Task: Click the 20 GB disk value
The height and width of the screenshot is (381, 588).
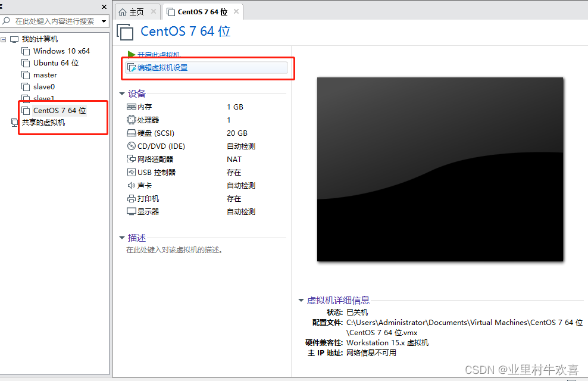Action: pyautogui.click(x=237, y=133)
